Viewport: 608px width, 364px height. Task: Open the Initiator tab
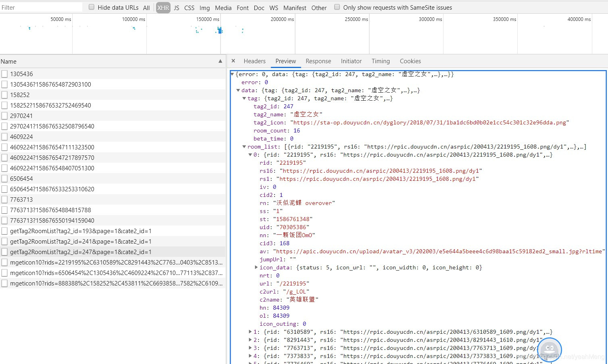tap(351, 61)
